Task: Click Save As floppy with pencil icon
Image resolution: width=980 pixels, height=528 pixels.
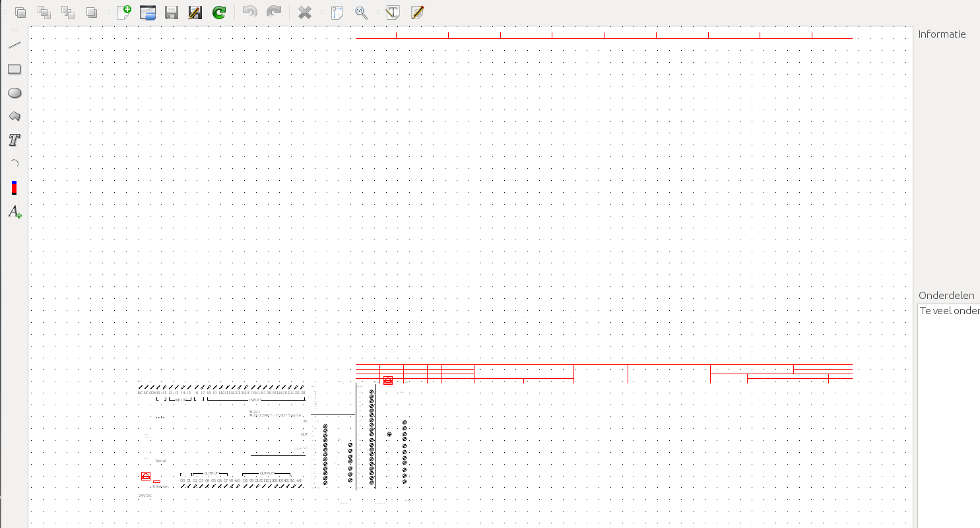Action: pyautogui.click(x=195, y=12)
